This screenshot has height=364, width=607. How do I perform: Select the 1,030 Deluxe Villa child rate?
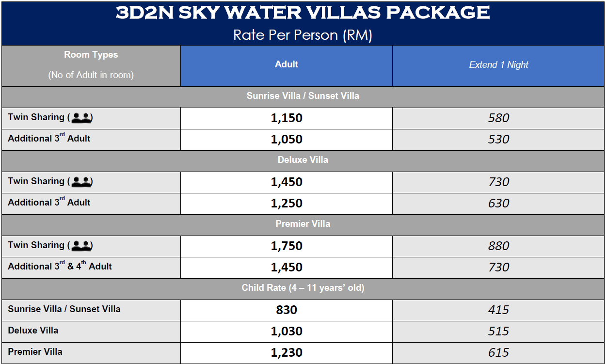[287, 332]
